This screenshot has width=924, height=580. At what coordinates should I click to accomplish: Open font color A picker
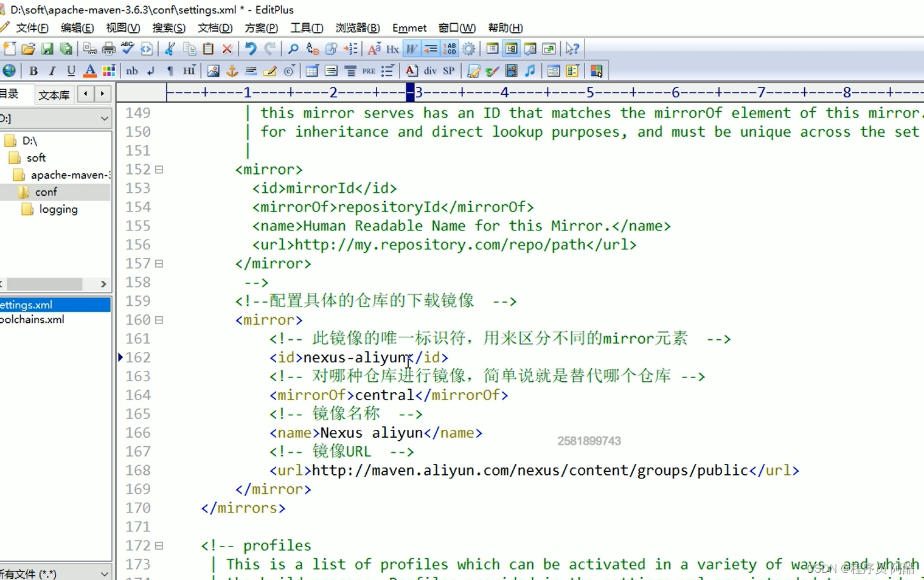click(90, 71)
